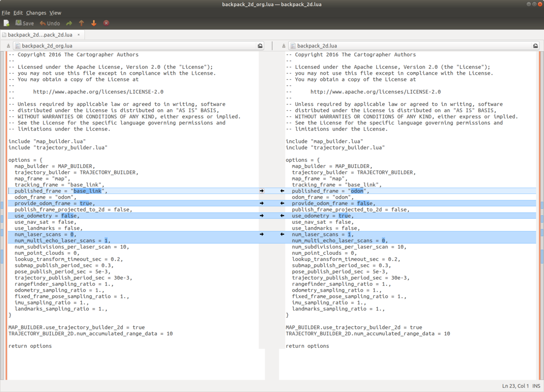Save the current file via toolbar Save
The width and height of the screenshot is (544, 392).
click(24, 23)
